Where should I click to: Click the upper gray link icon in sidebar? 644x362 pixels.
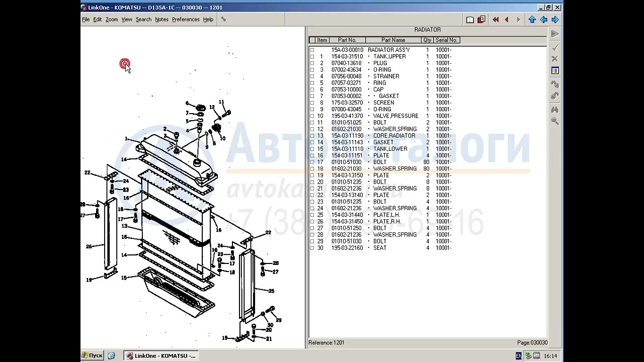point(554,84)
